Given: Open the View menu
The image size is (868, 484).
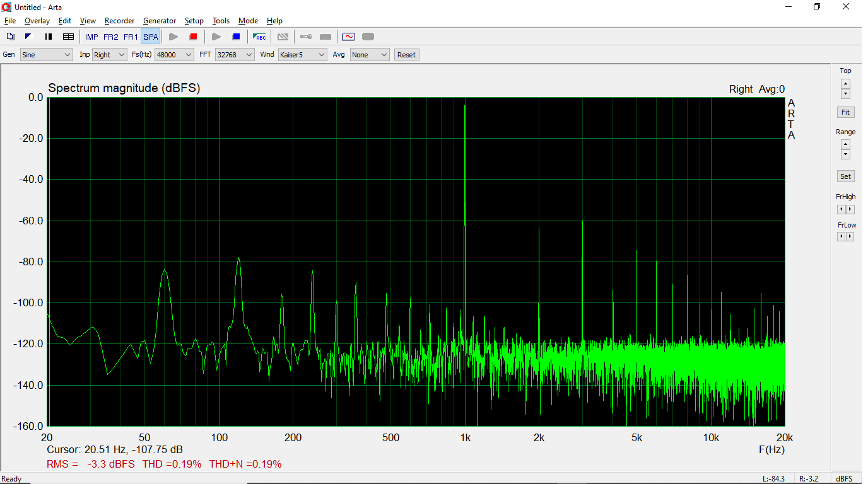Looking at the screenshot, I should click(x=88, y=21).
